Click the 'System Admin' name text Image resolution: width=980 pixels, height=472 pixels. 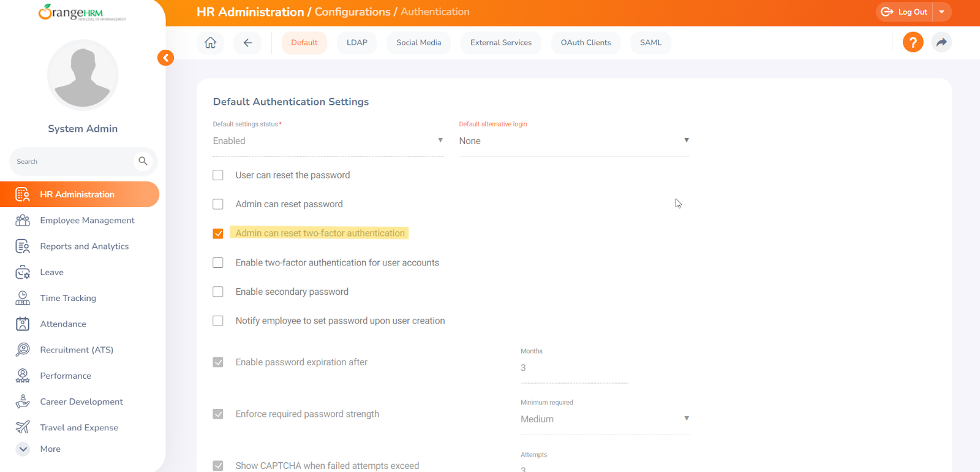coord(83,129)
